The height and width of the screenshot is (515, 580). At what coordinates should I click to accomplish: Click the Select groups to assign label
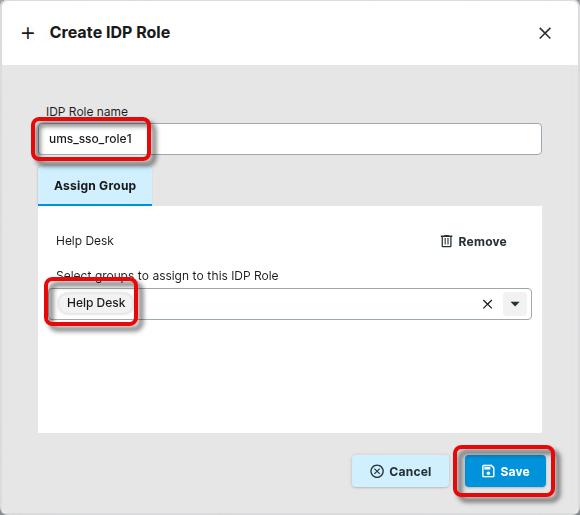[x=167, y=276]
